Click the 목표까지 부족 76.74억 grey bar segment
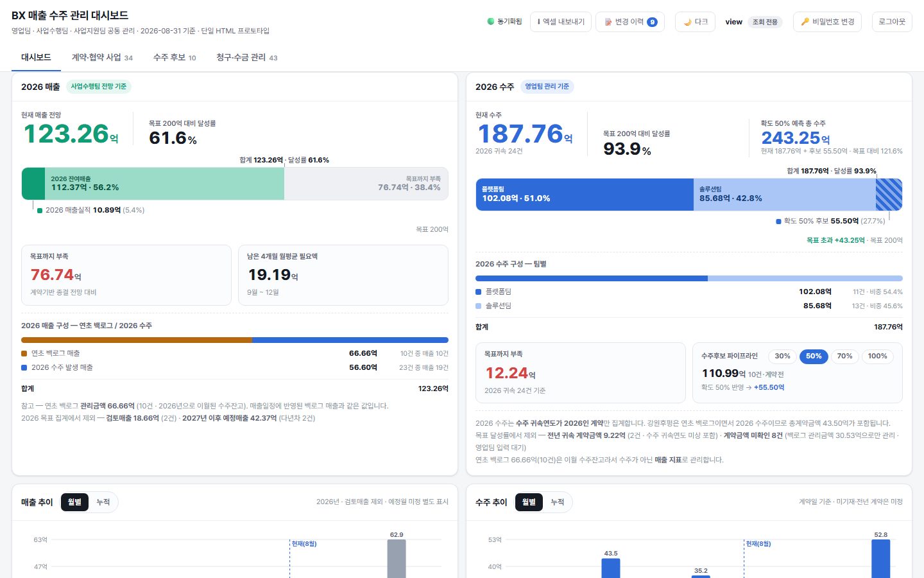The height and width of the screenshot is (578, 924). tap(366, 184)
